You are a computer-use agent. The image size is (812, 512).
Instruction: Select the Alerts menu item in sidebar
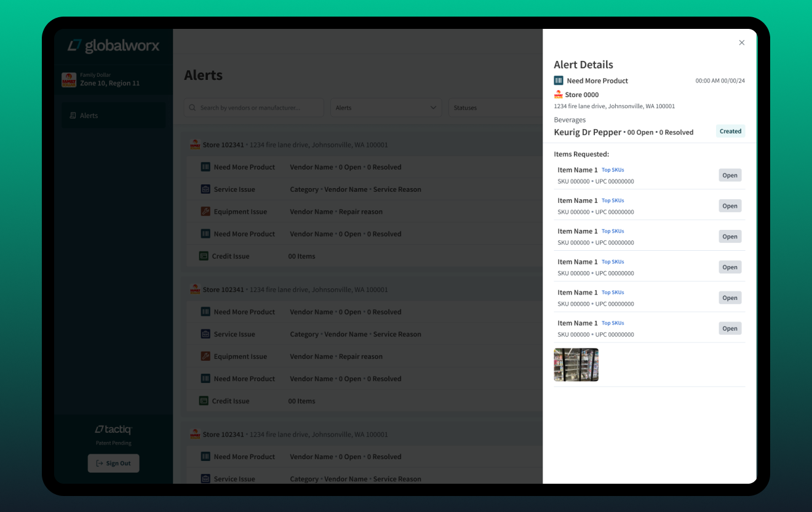113,116
